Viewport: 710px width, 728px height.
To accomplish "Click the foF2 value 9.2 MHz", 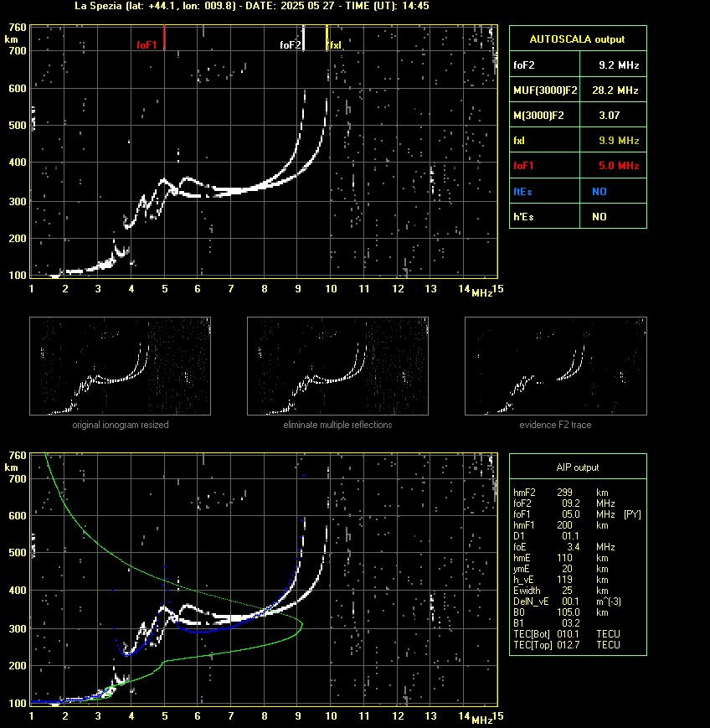I will 619,65.
